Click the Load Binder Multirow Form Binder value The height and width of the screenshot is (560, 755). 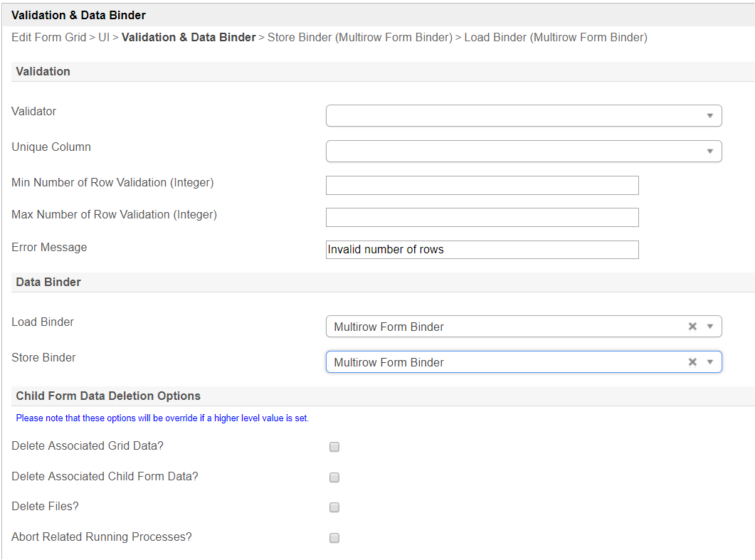[389, 327]
